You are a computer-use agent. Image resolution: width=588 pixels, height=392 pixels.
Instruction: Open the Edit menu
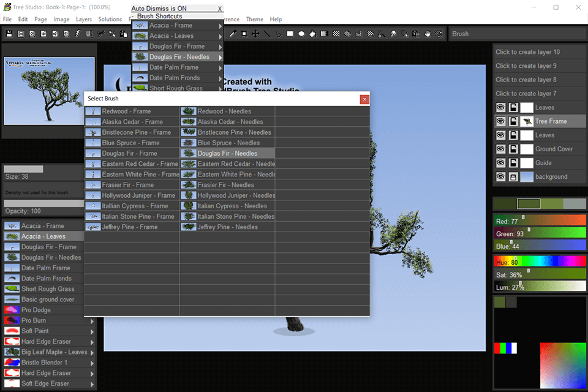click(23, 19)
